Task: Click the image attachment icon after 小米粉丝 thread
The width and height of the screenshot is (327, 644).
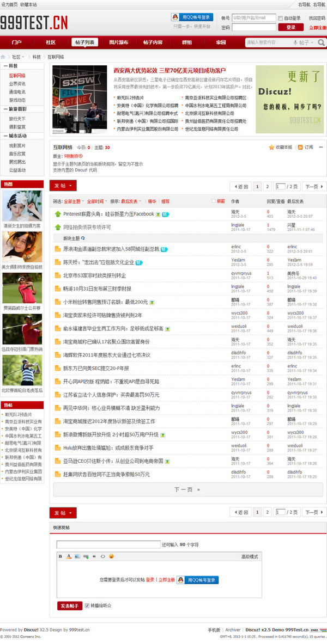Action: click(152, 302)
